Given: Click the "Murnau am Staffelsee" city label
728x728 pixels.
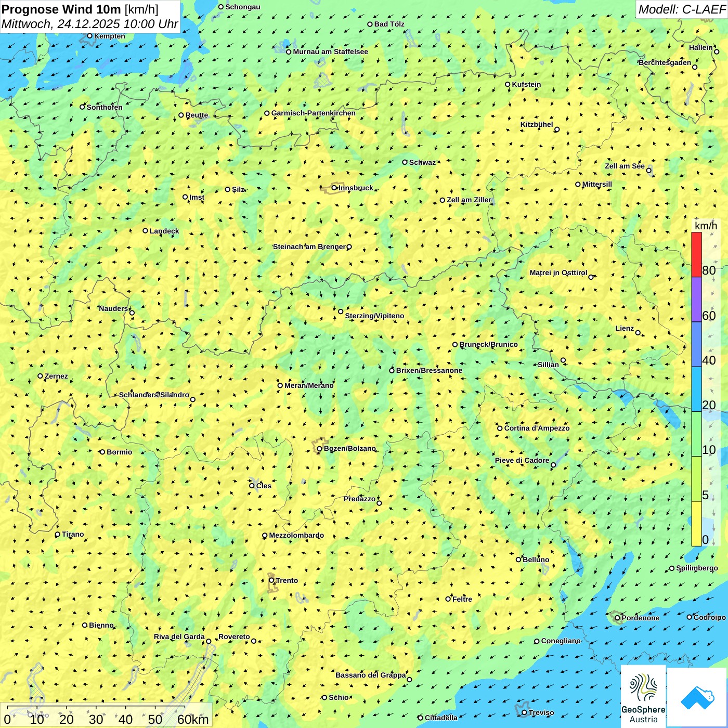Looking at the screenshot, I should 330,51.
